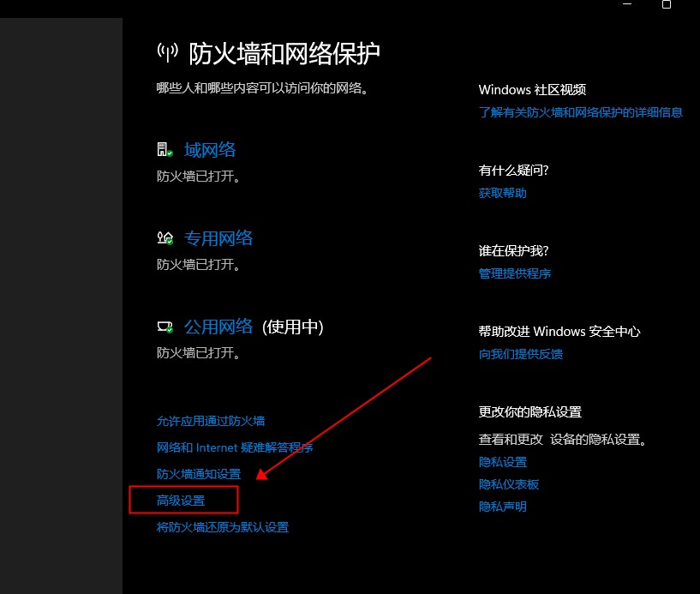The height and width of the screenshot is (594, 700).
Task: Click 防火墙已打开 status under 专用网络
Action: [199, 266]
